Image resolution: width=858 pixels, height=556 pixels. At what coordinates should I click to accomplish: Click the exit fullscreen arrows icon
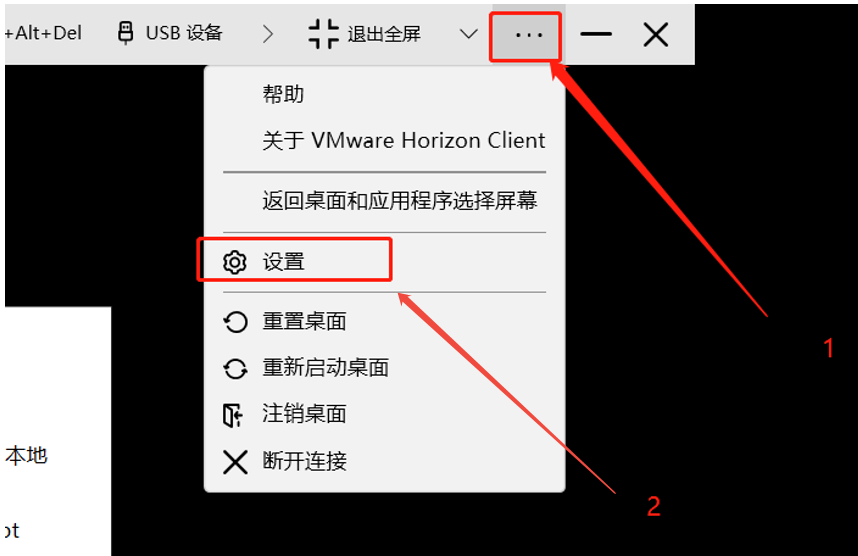tap(323, 34)
